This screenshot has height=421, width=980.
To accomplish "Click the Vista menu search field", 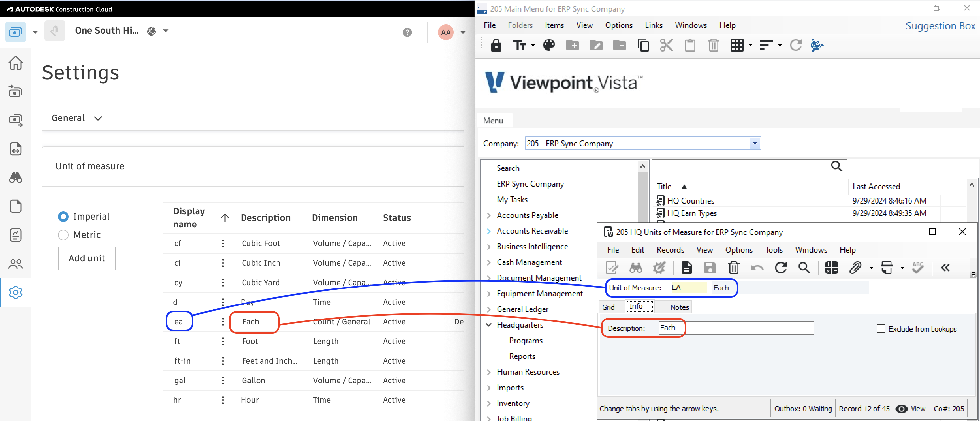I will click(749, 166).
